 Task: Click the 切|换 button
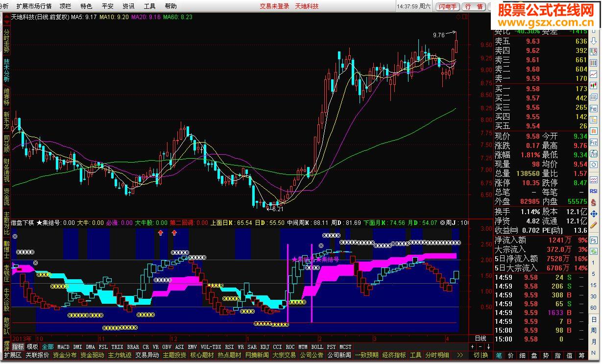click(x=481, y=355)
